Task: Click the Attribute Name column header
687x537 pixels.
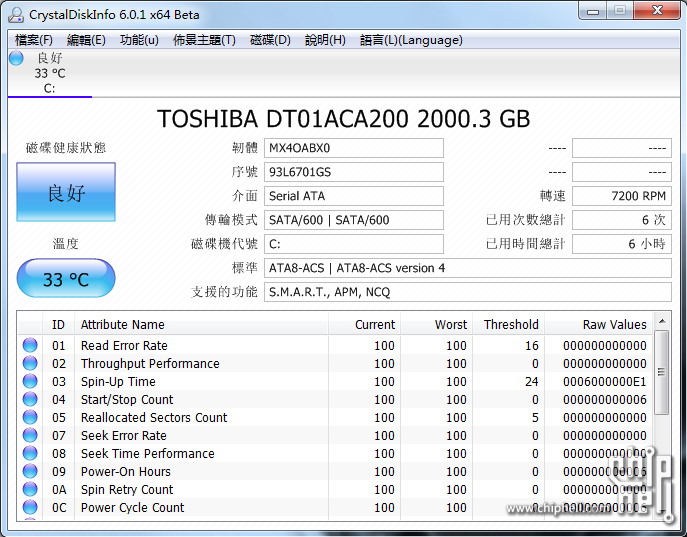Action: pos(201,325)
